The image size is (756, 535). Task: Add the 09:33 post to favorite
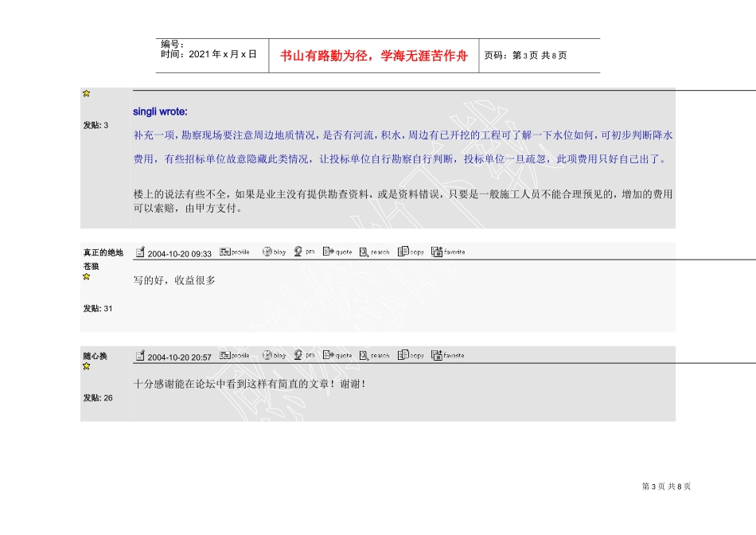coord(448,252)
